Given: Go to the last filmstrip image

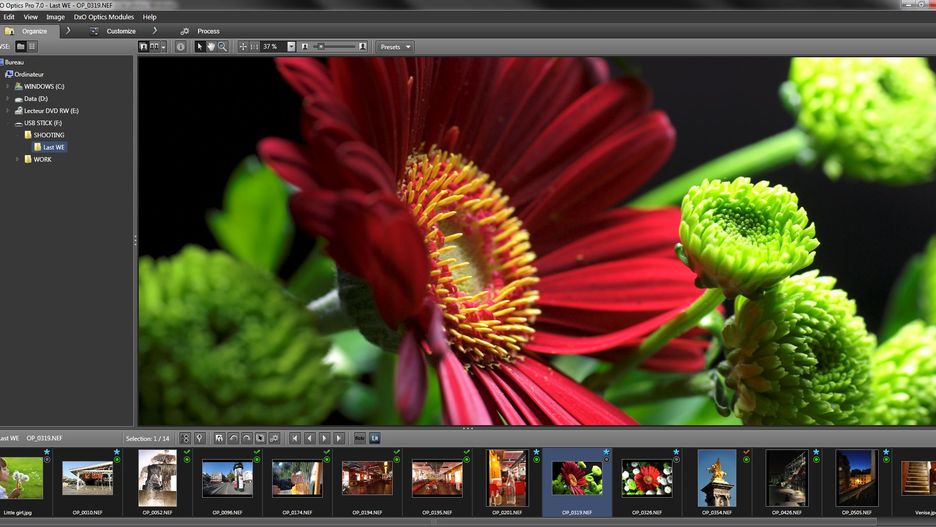Looking at the screenshot, I should pos(339,438).
